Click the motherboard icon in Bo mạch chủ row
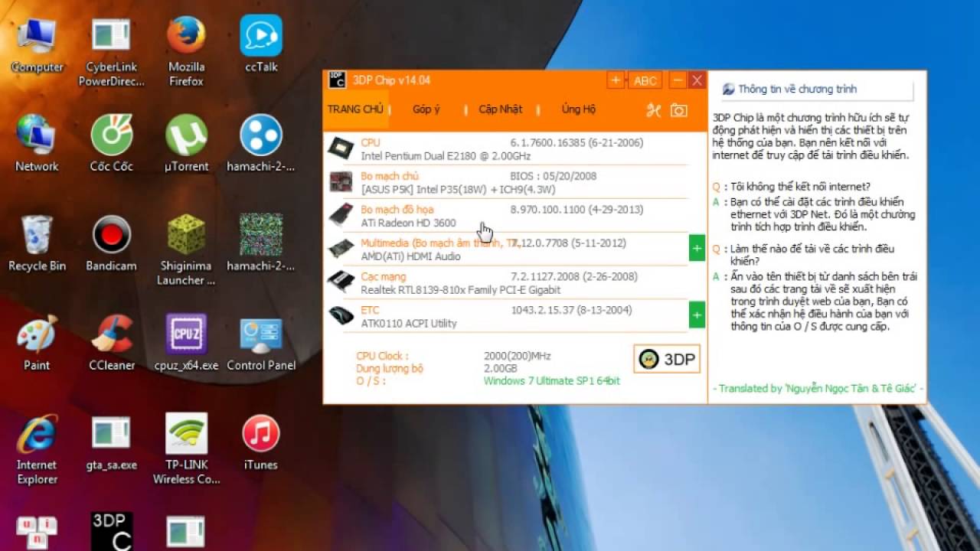The height and width of the screenshot is (551, 980). [341, 182]
